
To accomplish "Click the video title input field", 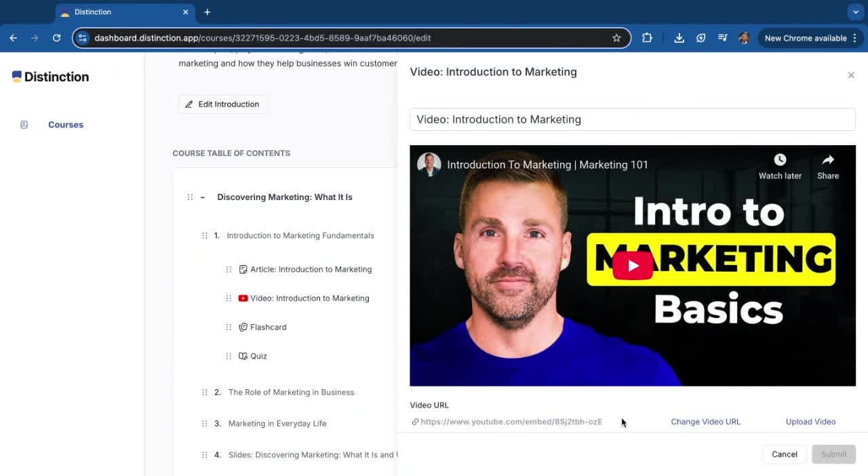I will (632, 119).
